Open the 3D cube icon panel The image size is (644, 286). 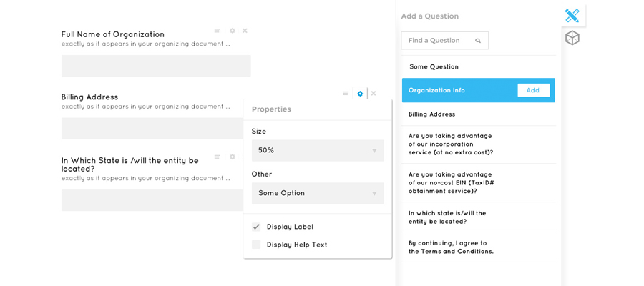coord(572,39)
